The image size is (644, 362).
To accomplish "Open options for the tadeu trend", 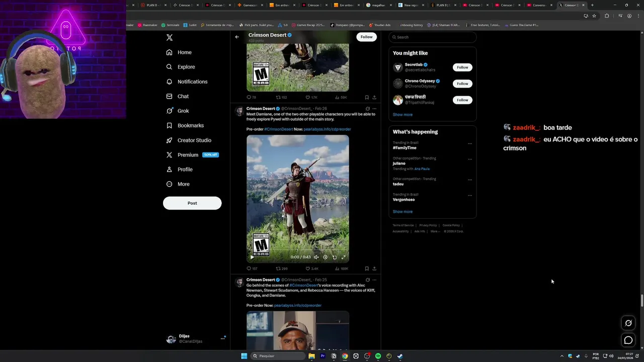I will click(x=470, y=180).
